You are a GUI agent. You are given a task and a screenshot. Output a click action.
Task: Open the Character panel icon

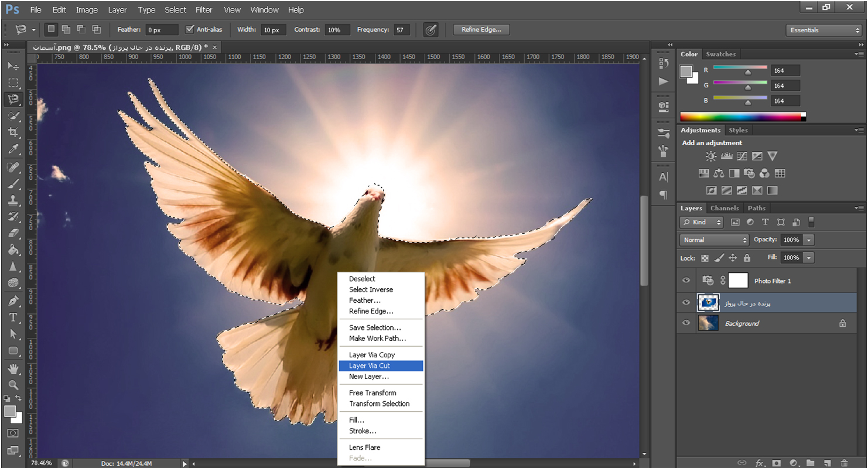point(664,177)
